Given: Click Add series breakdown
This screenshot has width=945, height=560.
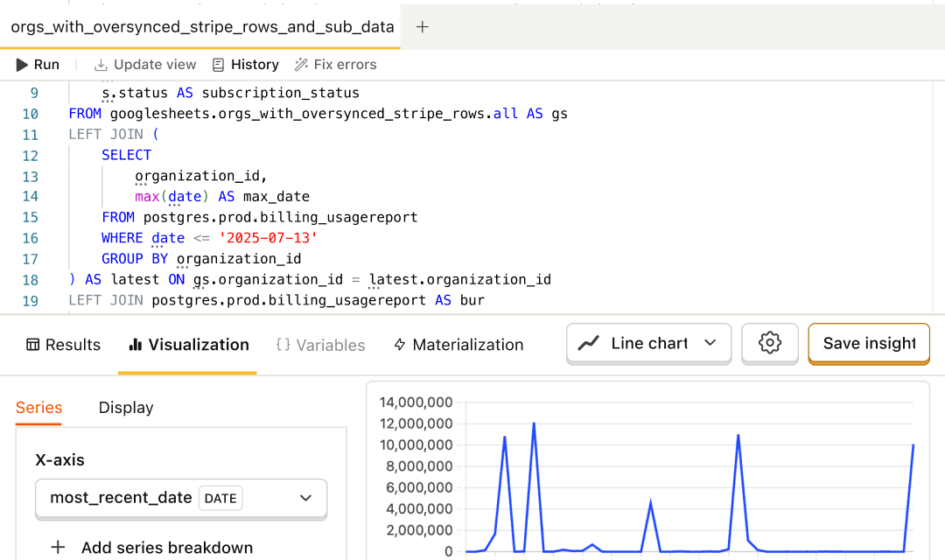Looking at the screenshot, I should coord(154,548).
